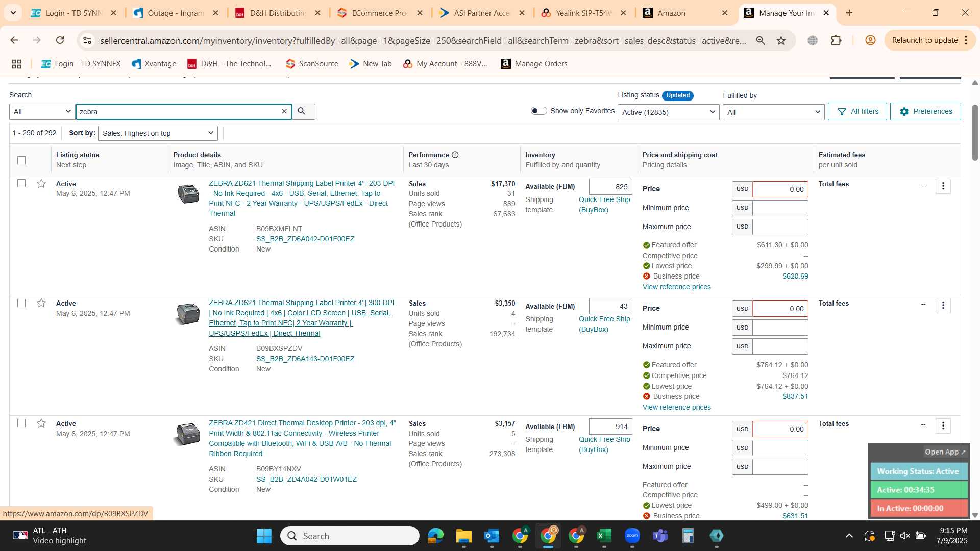Viewport: 980px width, 551px height.
Task: Favorite the ZD621 300 DPI listing star
Action: click(x=41, y=303)
